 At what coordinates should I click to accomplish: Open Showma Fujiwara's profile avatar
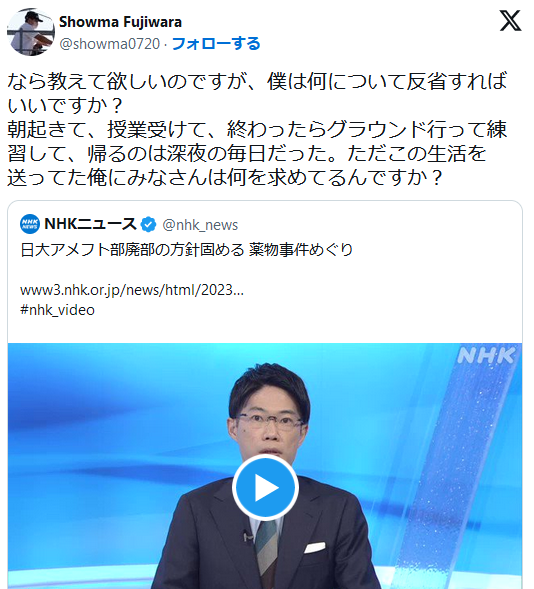click(x=31, y=32)
